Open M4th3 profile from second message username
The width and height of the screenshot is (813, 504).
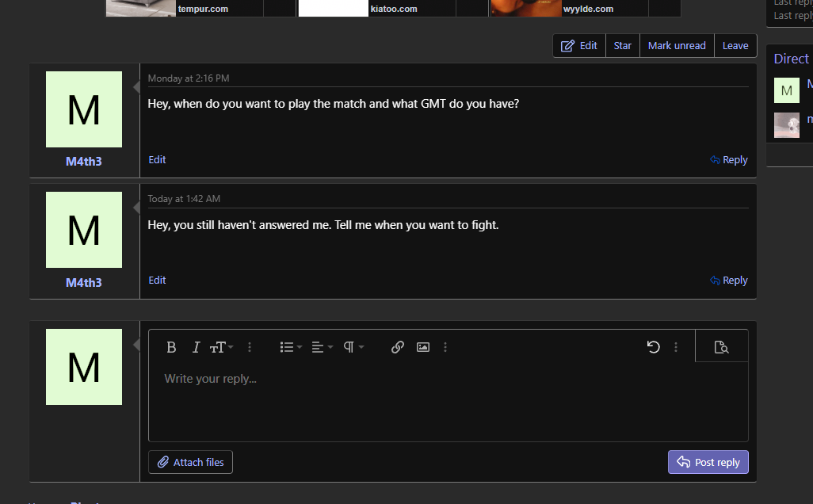pos(83,283)
